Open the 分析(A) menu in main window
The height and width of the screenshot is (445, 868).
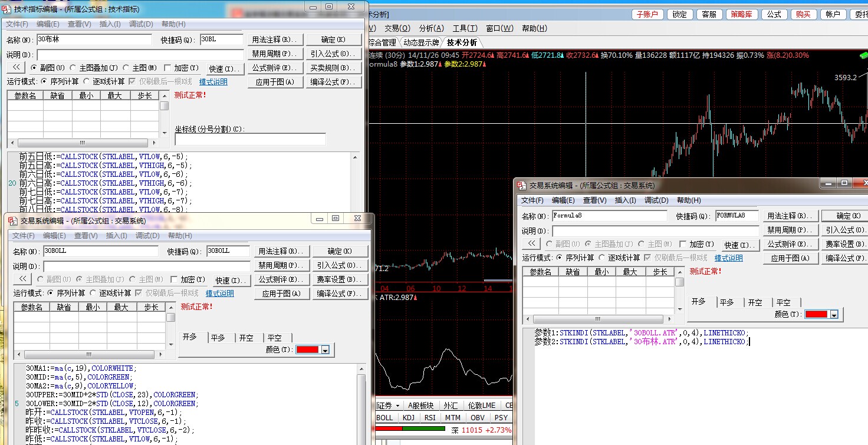point(431,28)
